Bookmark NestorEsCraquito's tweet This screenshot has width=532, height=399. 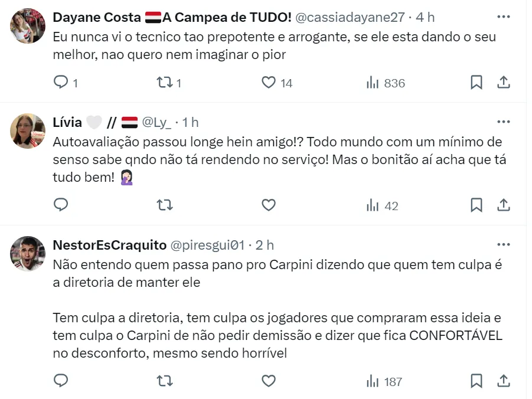[x=476, y=381]
